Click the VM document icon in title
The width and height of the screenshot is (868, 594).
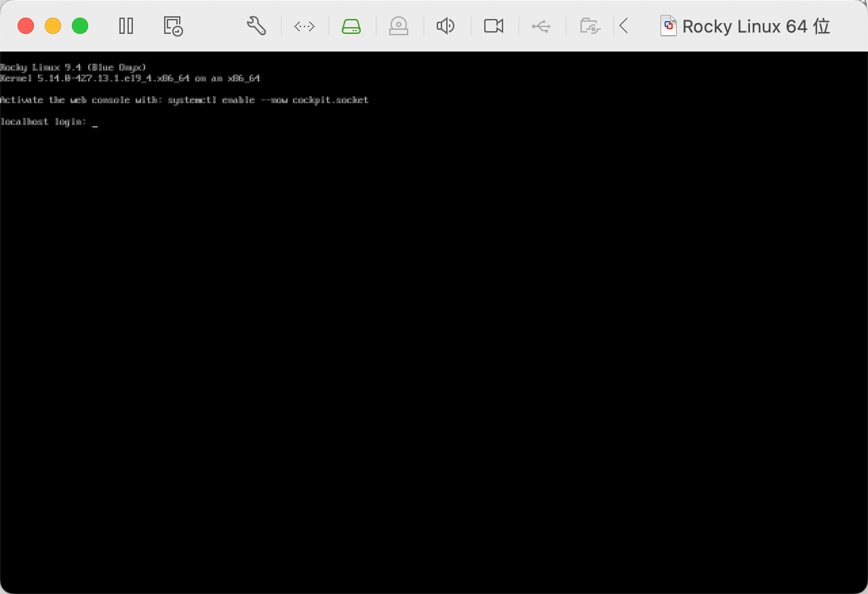coord(669,26)
